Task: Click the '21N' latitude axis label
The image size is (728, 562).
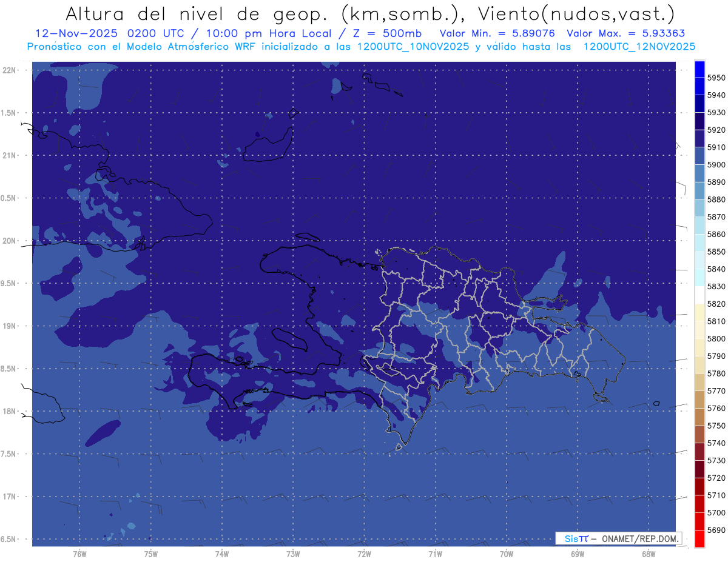Action: (x=8, y=155)
